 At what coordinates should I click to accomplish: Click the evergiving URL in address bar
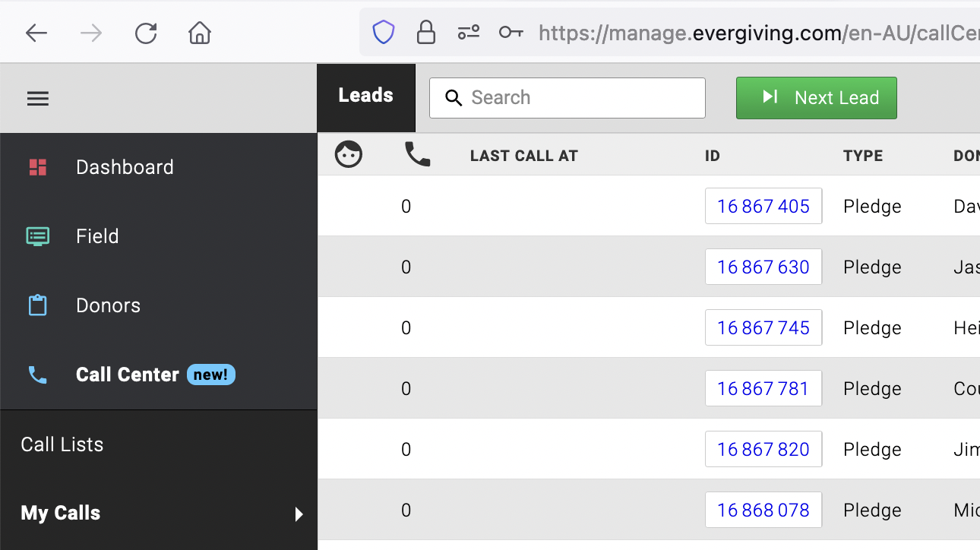point(759,33)
